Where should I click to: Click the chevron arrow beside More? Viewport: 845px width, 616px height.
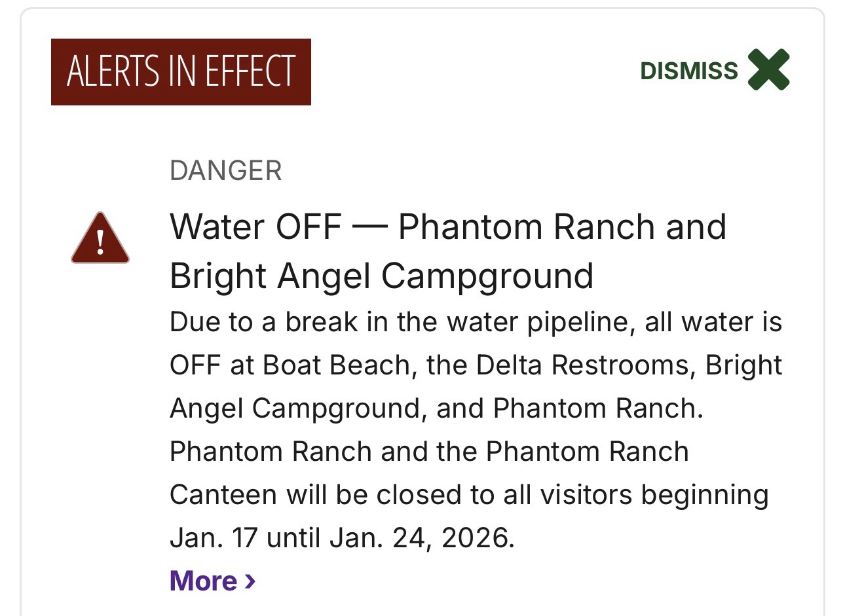248,581
